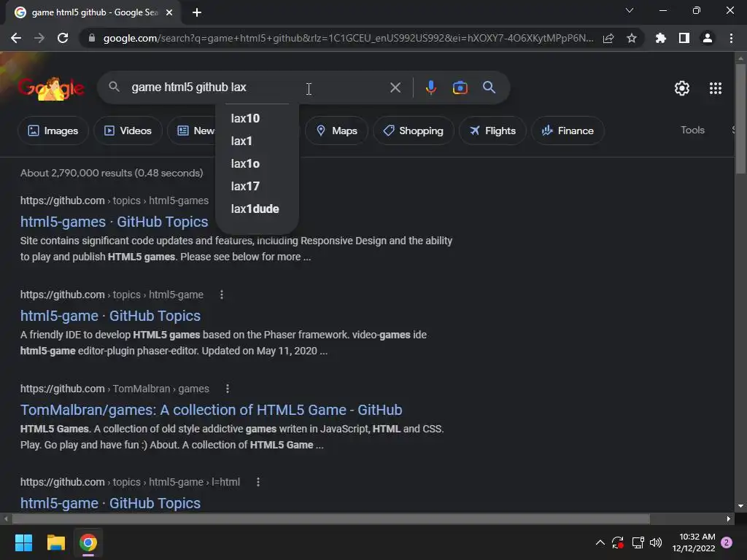Switch to the Shopping results tab

pyautogui.click(x=414, y=131)
